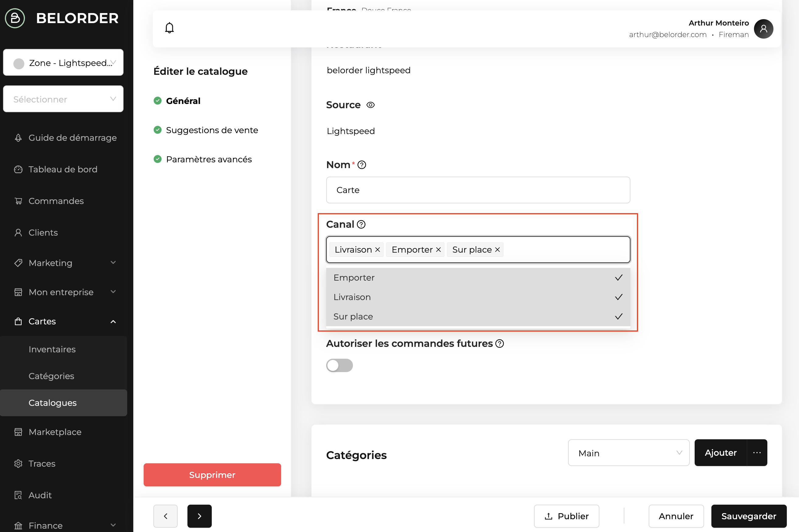Image resolution: width=799 pixels, height=532 pixels.
Task: Click the Audit document icon
Action: (x=18, y=495)
